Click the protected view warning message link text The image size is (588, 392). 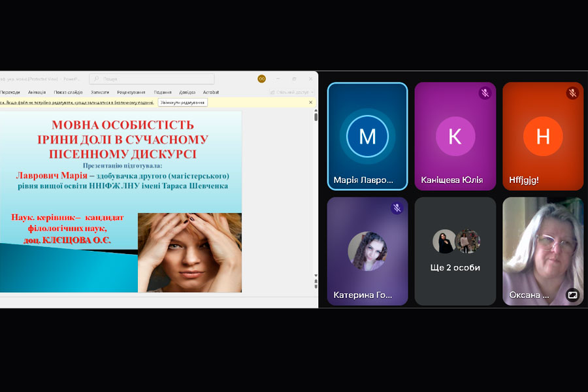pyautogui.click(x=77, y=103)
